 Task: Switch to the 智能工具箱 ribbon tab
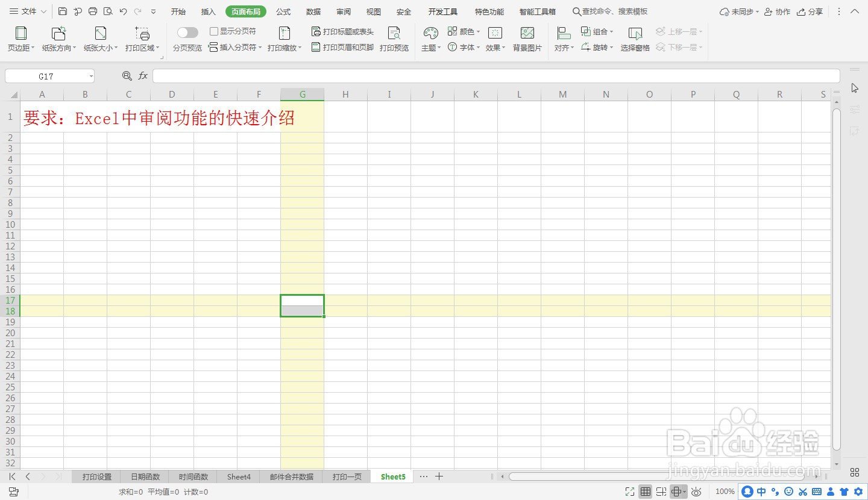pyautogui.click(x=538, y=11)
